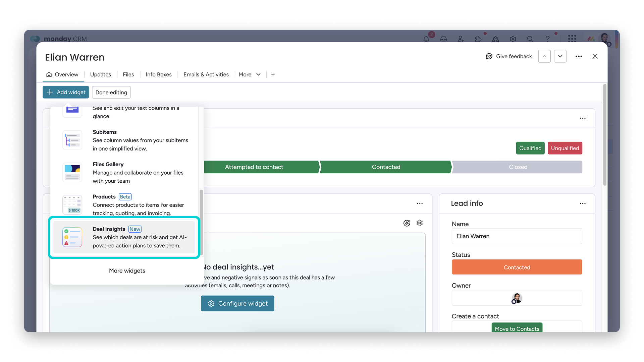Click the Lead info widget heading
This screenshot has width=644, height=362.
point(467,203)
